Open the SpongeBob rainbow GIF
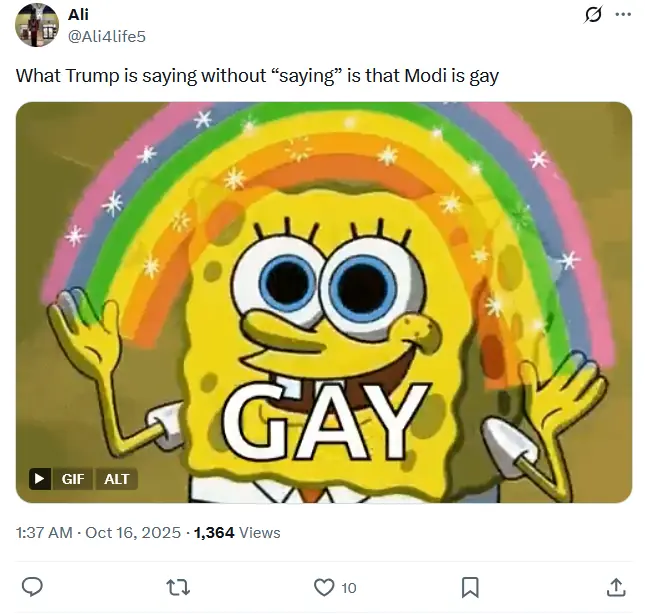 coord(324,302)
